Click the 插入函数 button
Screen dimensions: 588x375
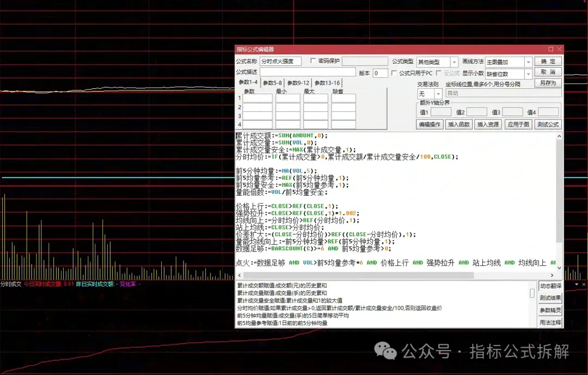point(458,124)
